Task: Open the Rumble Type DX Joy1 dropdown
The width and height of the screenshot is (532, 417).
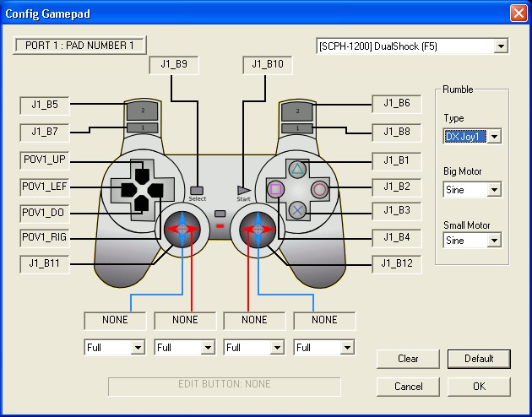Action: coord(494,137)
